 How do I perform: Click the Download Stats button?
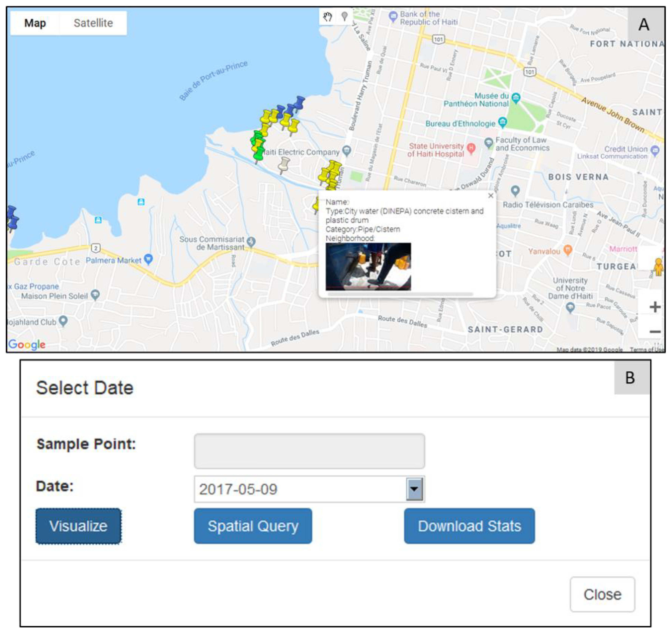coord(469,526)
